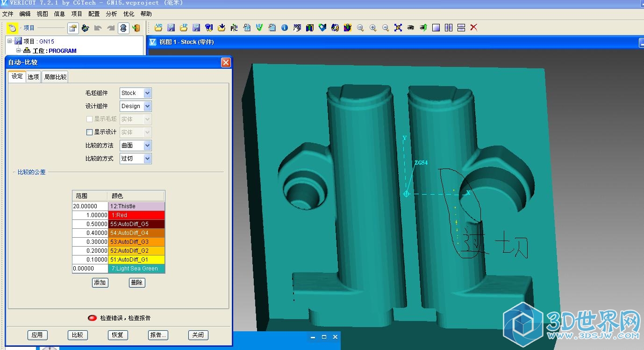
Task: Click the stacked disks project toolbar icon
Action: (x=123, y=28)
